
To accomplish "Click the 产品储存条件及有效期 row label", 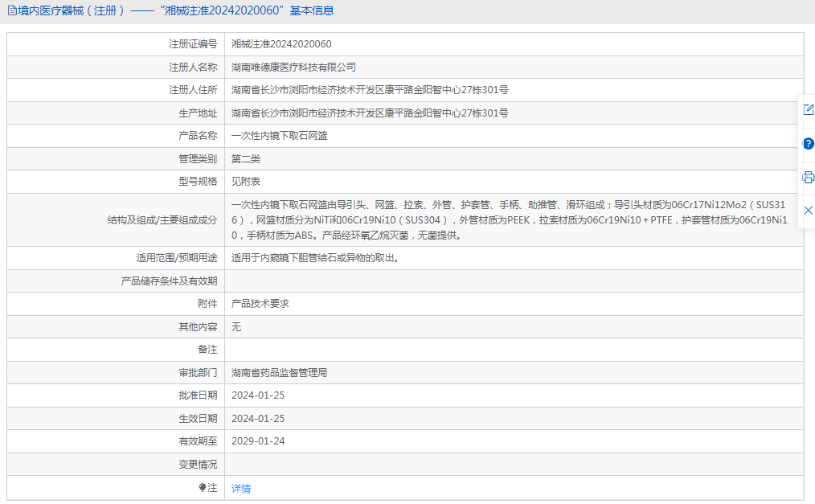I will (169, 281).
